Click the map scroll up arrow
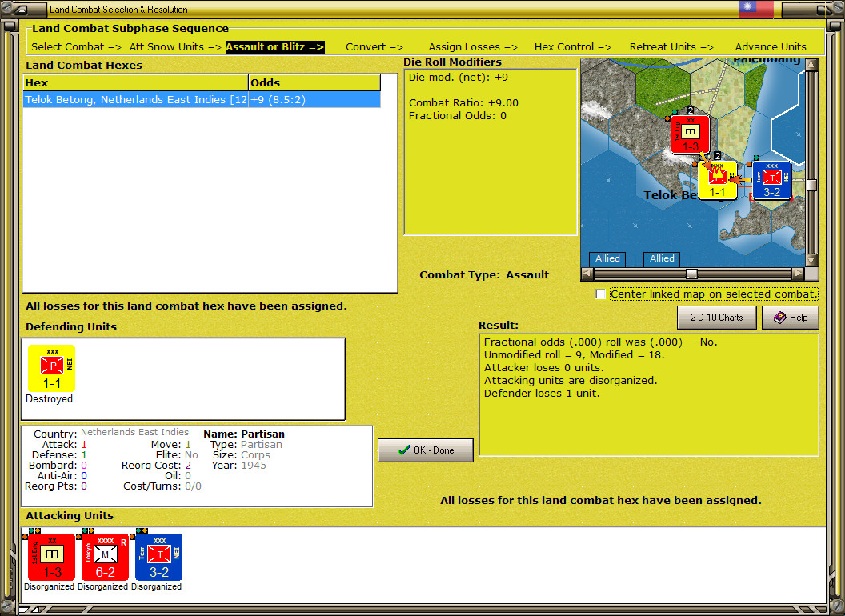Viewport: 845px width, 616px height. (x=811, y=65)
